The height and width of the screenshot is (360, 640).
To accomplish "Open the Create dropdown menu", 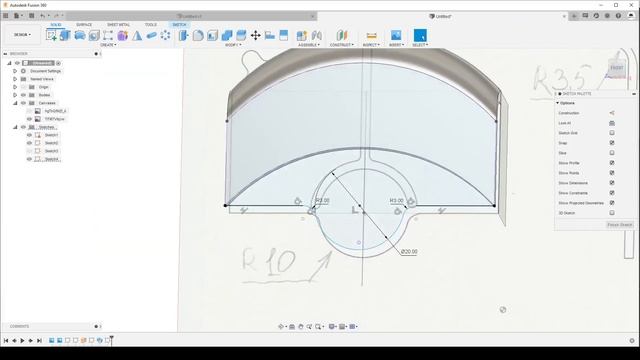I will (x=108, y=45).
